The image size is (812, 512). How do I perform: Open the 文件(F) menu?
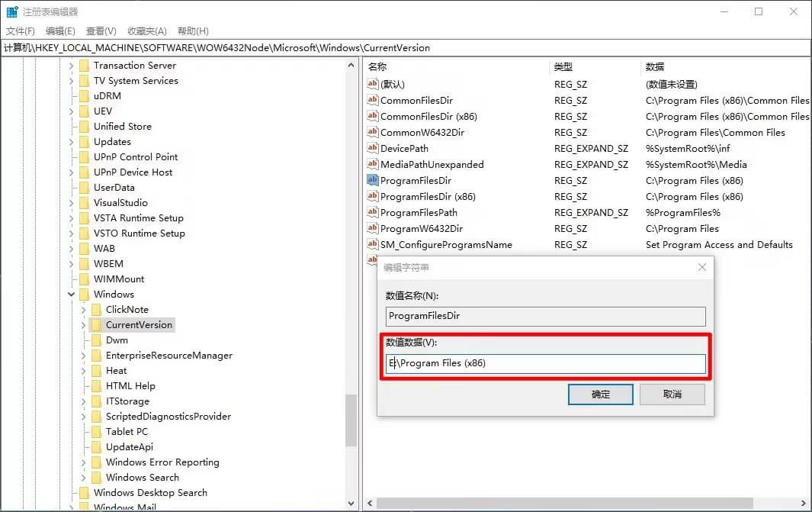point(21,31)
